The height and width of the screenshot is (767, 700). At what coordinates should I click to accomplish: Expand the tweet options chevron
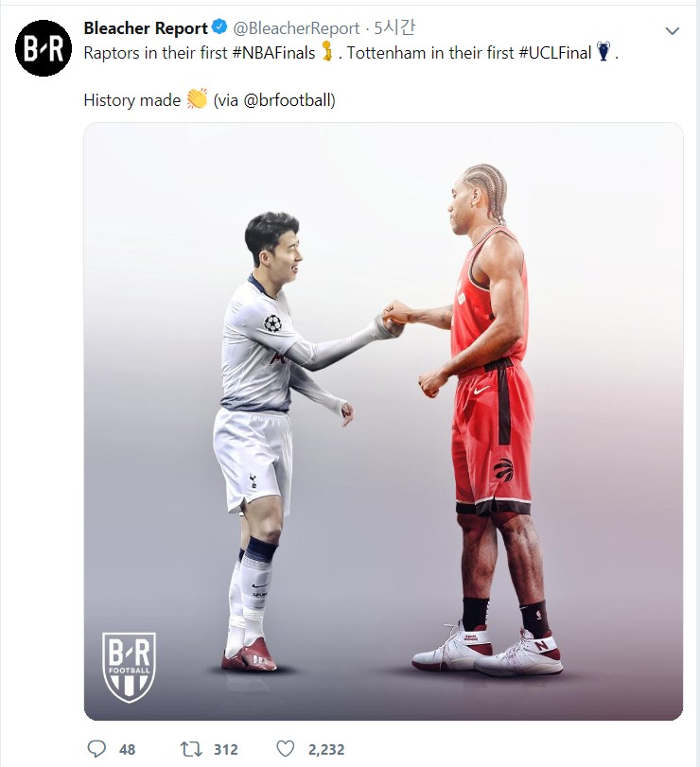pos(673,31)
